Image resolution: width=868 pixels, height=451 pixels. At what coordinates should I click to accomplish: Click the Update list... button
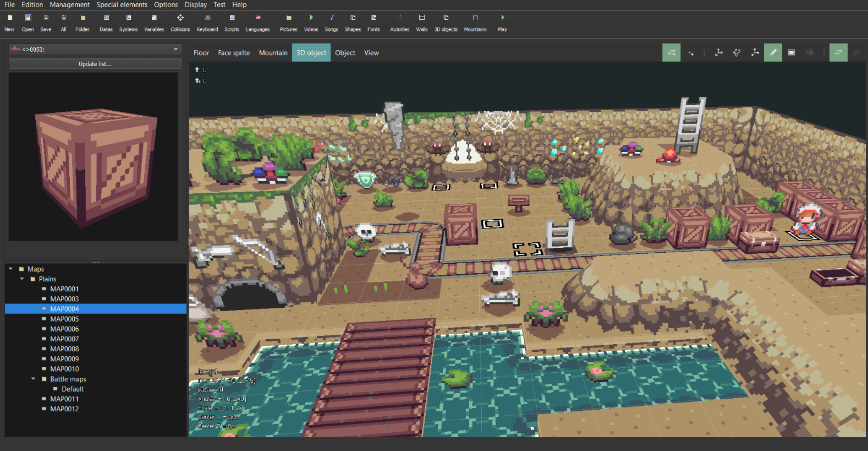pyautogui.click(x=95, y=64)
